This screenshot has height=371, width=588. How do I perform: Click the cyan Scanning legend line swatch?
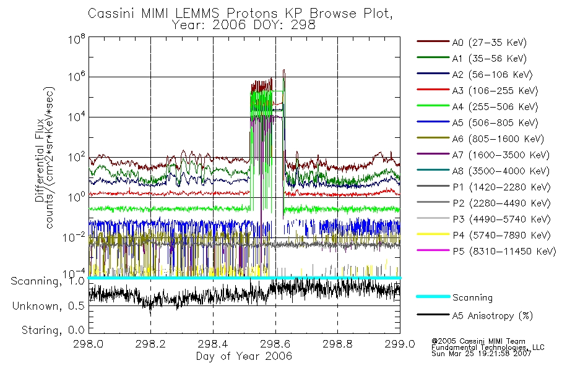(x=433, y=296)
